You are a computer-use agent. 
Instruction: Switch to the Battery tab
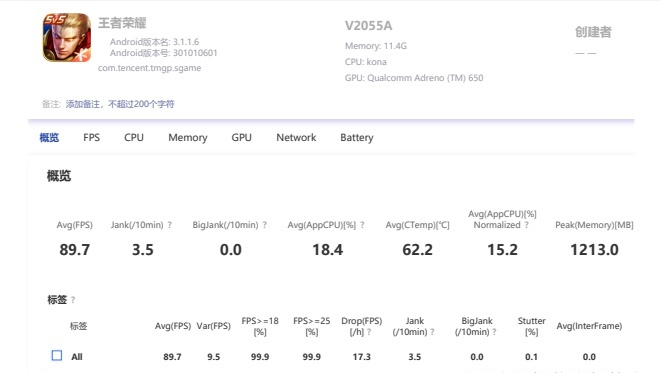tap(357, 137)
